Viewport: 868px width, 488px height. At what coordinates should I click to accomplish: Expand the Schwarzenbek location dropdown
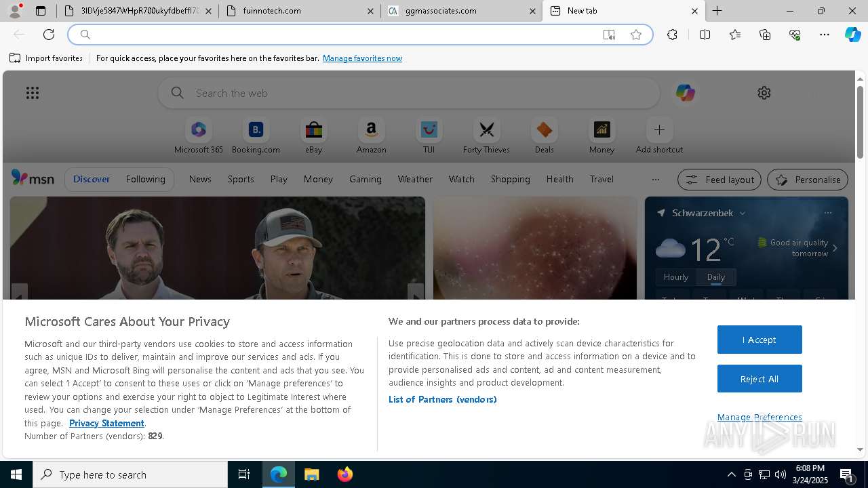(743, 213)
